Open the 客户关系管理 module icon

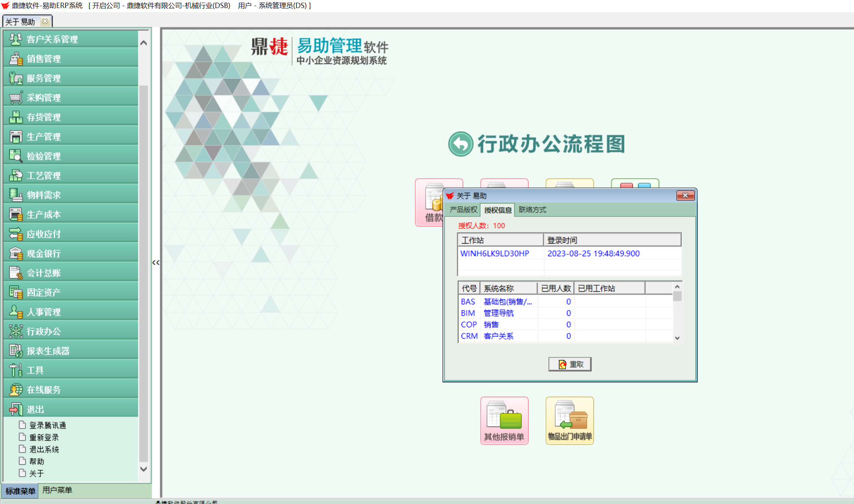click(16, 39)
